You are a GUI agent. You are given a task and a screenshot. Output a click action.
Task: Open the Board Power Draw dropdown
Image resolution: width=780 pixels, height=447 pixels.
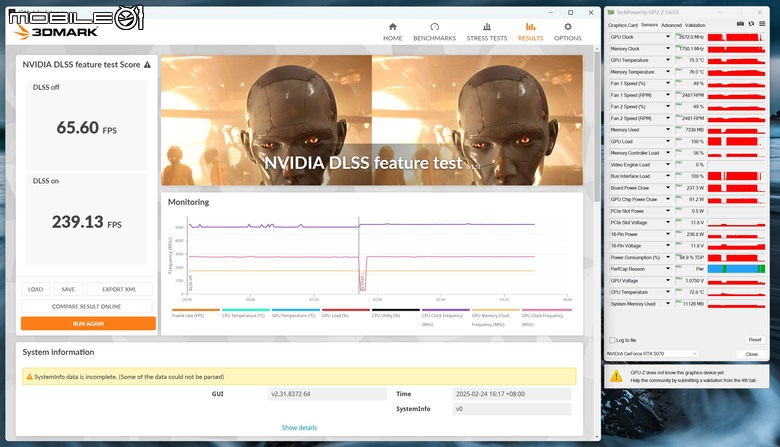(x=668, y=187)
